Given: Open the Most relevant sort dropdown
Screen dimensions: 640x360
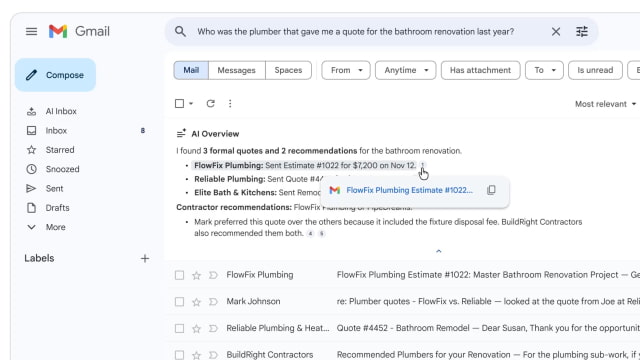Looking at the screenshot, I should click(605, 104).
